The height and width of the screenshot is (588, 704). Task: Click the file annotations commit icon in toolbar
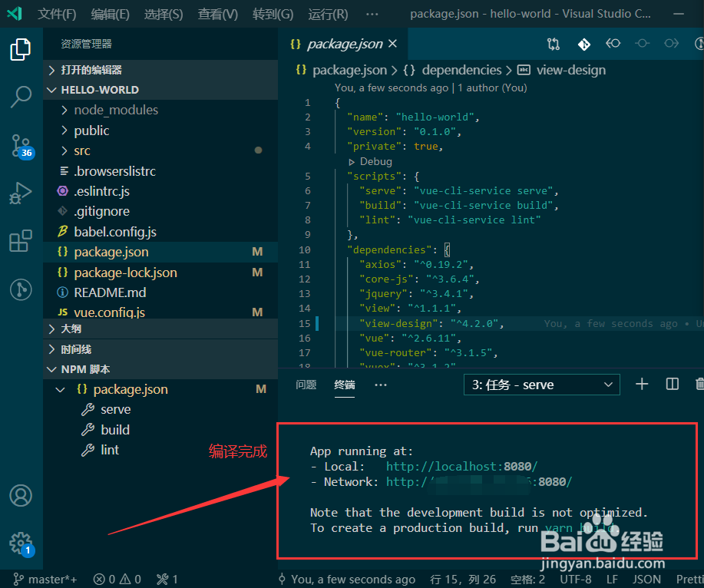point(642,44)
